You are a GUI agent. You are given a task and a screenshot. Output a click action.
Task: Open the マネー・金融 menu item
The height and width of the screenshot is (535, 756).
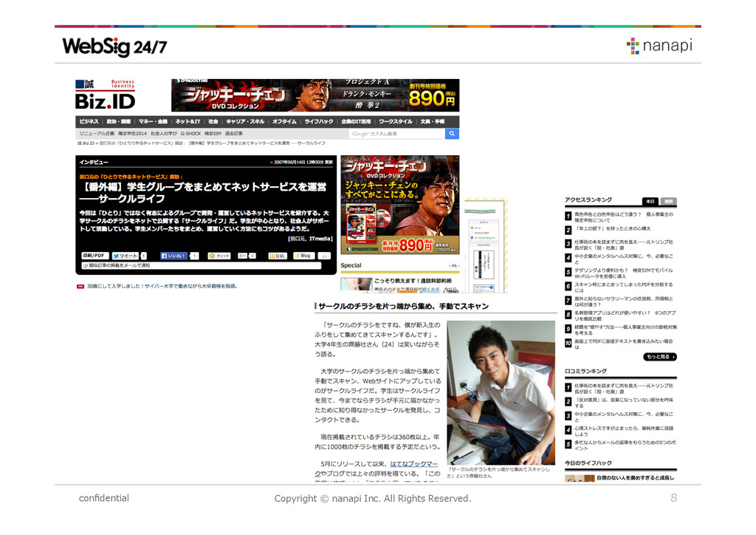coord(153,122)
